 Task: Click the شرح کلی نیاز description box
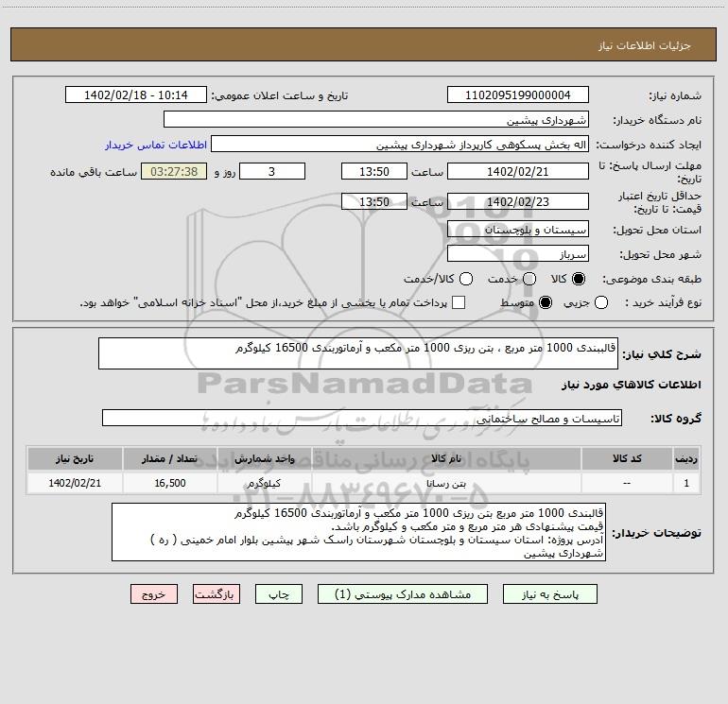tap(358, 353)
